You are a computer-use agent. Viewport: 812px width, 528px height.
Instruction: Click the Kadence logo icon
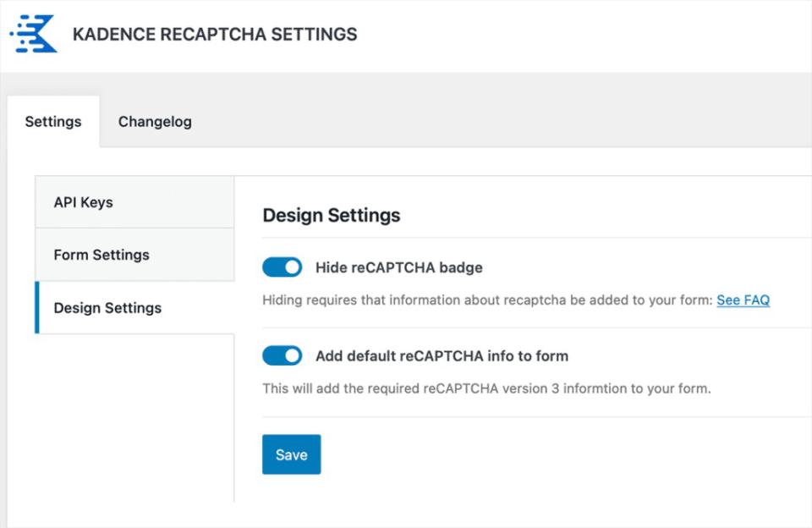pos(33,35)
